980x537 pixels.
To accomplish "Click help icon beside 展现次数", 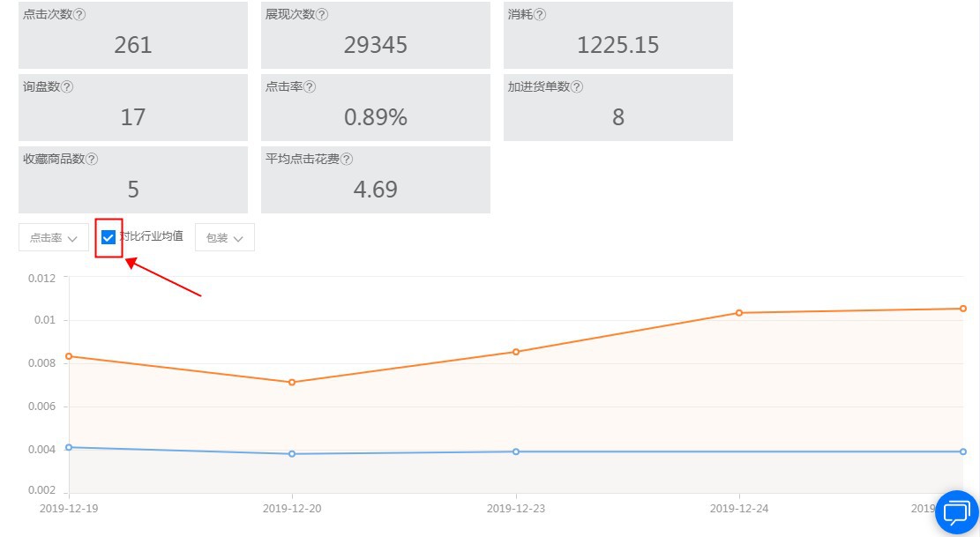I will point(322,15).
